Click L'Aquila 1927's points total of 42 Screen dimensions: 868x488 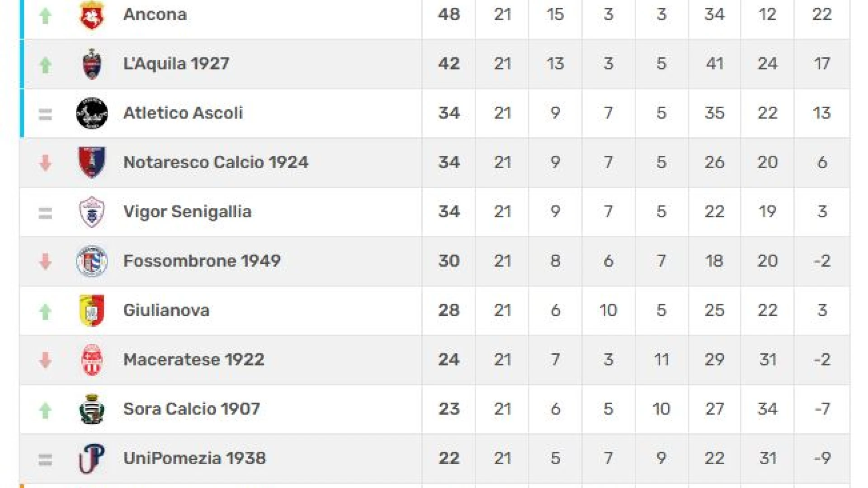point(448,64)
